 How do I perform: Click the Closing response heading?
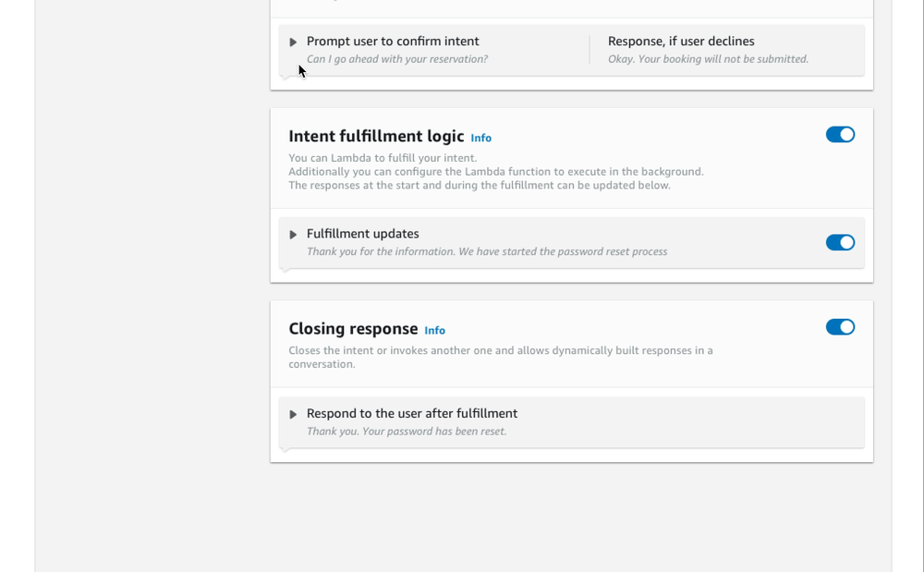[x=353, y=329]
